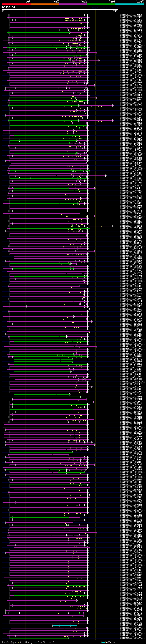Screen dimensions: 146x644
Task: Click hit label UniRef100_Q8L685
Action: (x=131, y=37)
